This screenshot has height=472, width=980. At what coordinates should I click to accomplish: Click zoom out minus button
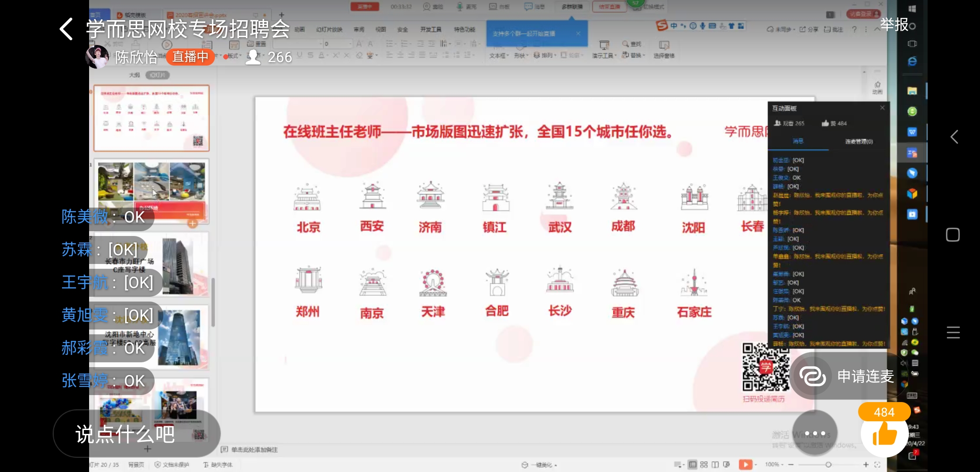[791, 465]
